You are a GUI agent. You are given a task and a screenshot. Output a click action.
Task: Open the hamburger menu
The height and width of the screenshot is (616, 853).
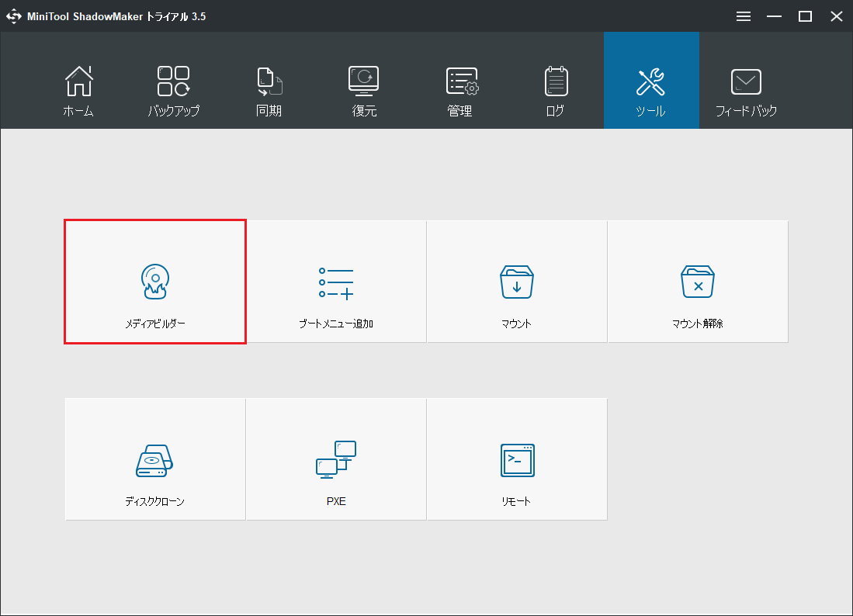coord(743,16)
